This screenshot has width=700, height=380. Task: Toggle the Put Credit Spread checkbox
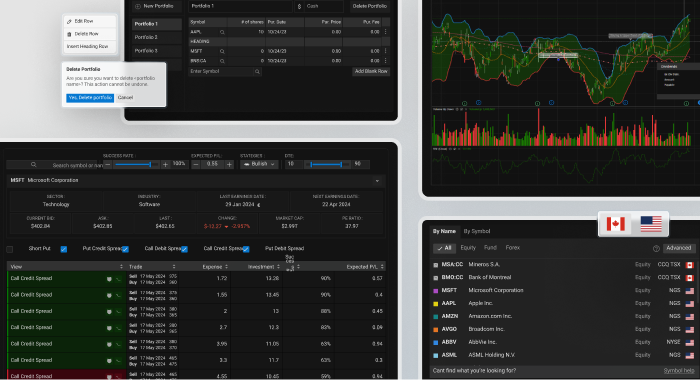[x=125, y=249]
